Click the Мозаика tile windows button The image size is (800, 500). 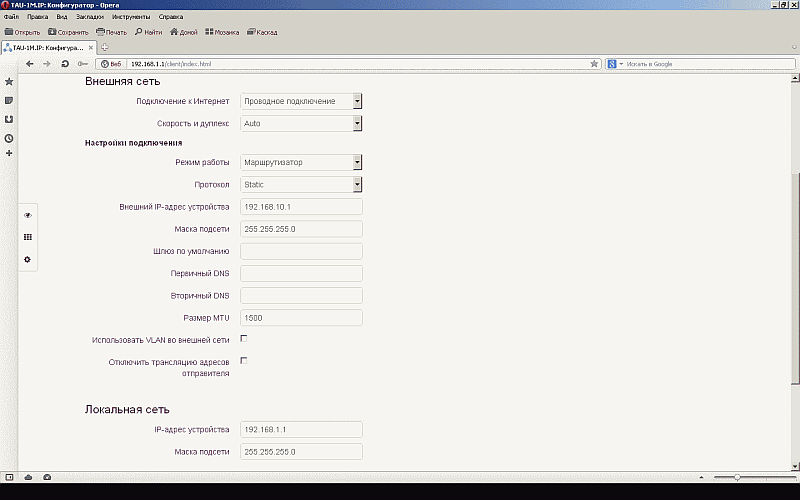tap(222, 32)
